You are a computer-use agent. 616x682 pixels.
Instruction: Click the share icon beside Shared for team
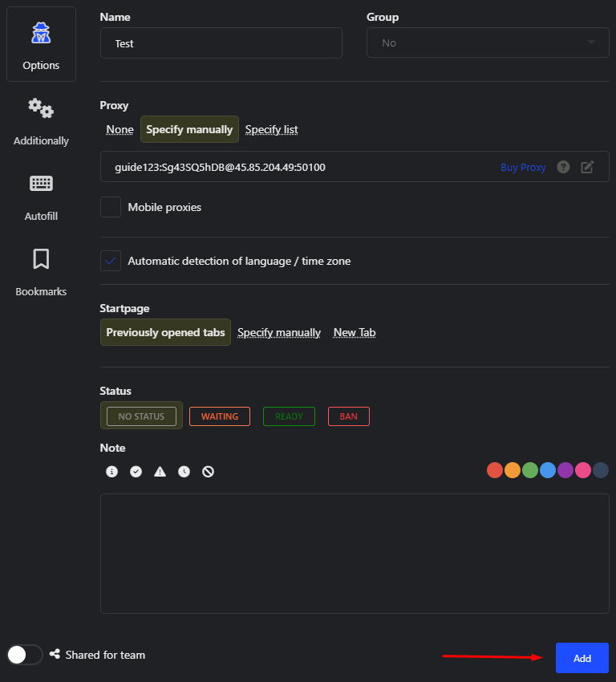click(55, 654)
